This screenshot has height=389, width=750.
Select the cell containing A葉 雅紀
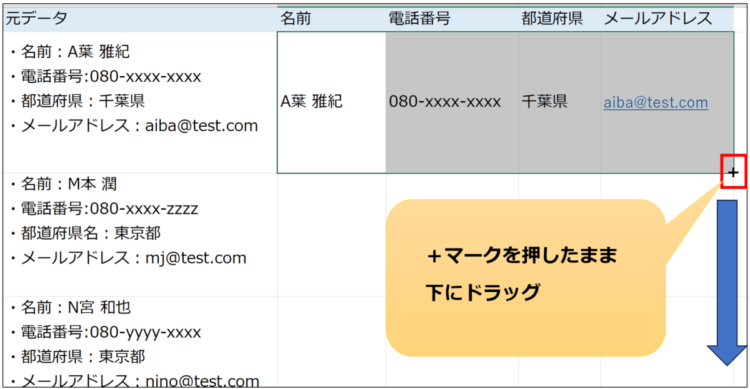click(x=331, y=102)
